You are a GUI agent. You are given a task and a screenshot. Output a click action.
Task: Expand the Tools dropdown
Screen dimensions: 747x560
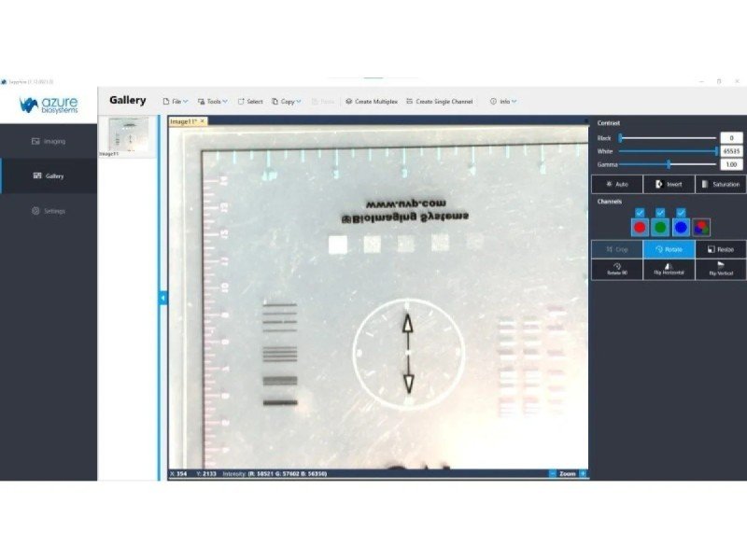tap(212, 101)
